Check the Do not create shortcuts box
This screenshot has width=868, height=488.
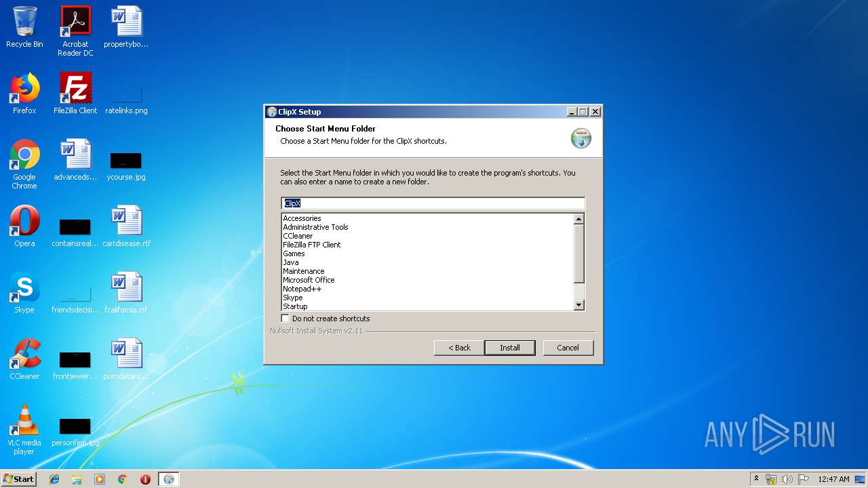click(285, 319)
